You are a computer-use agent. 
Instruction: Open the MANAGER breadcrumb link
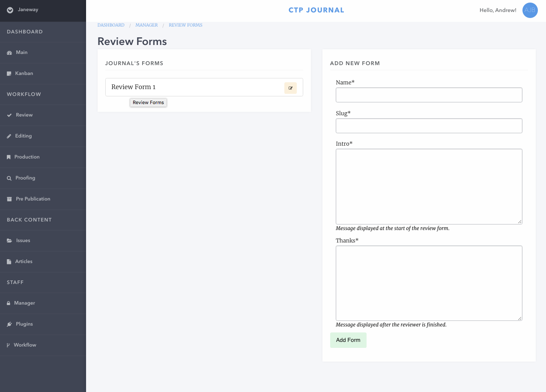[146, 25]
